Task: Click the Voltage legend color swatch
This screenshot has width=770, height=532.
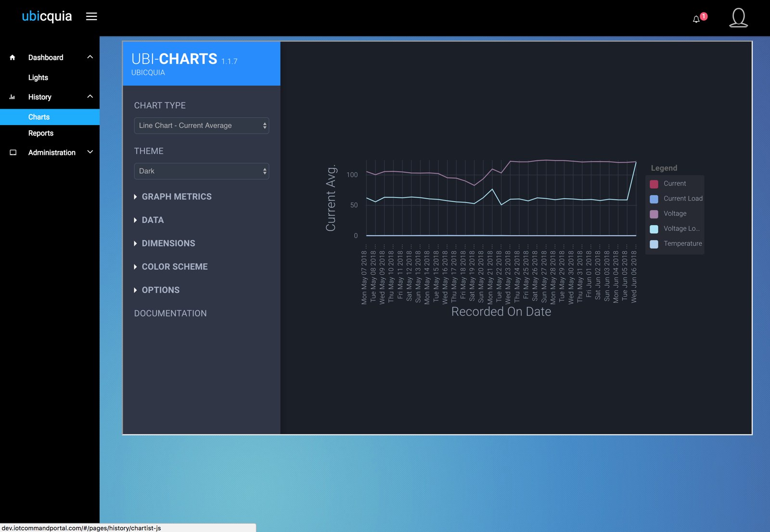Action: 654,214
